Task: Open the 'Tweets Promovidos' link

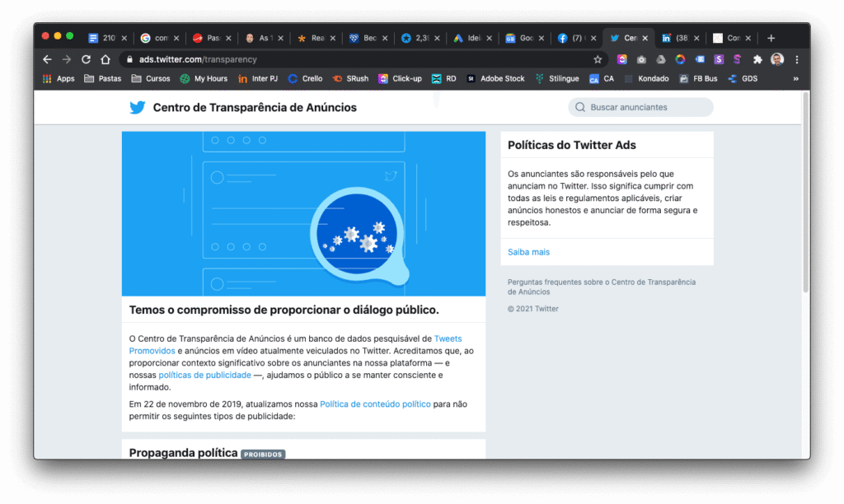Action: pyautogui.click(x=448, y=338)
